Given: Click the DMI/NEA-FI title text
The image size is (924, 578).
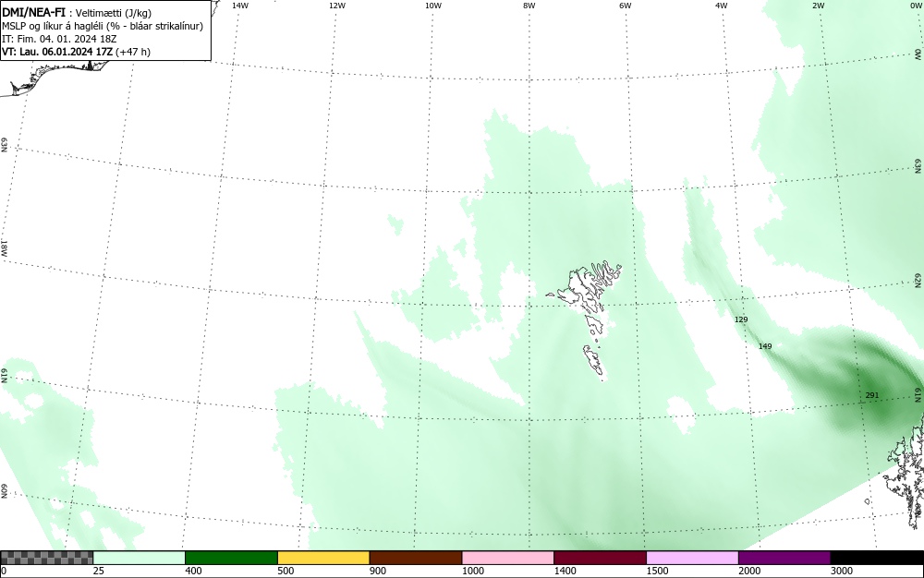Looking at the screenshot, I should [x=33, y=13].
